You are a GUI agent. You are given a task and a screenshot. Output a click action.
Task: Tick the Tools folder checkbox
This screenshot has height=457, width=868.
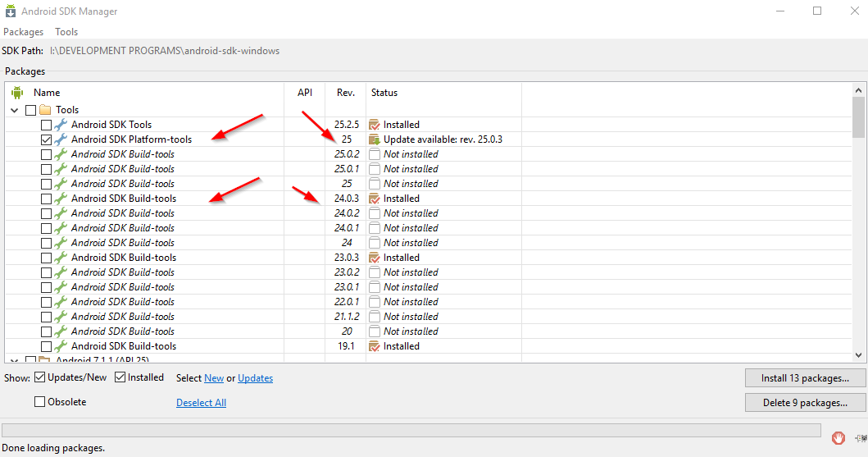pyautogui.click(x=31, y=110)
